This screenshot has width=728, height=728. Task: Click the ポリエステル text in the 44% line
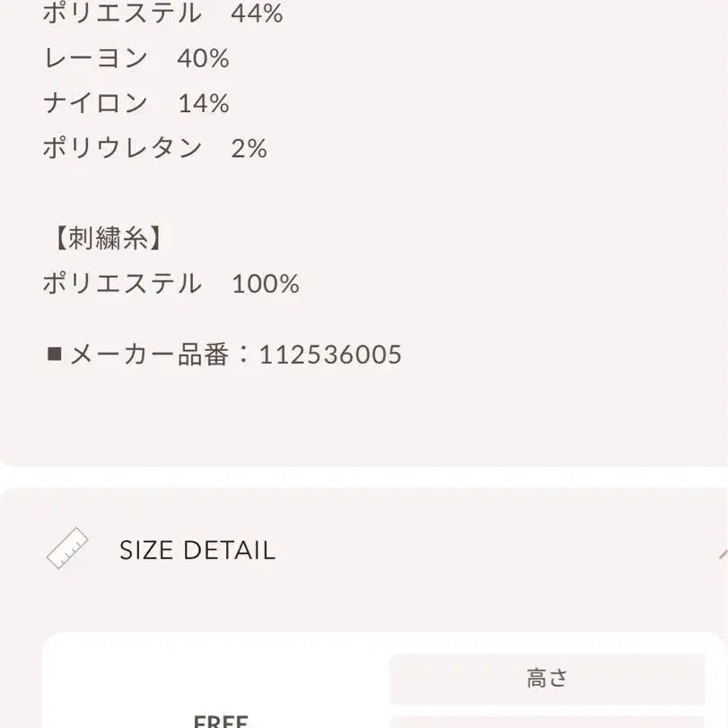point(122,13)
